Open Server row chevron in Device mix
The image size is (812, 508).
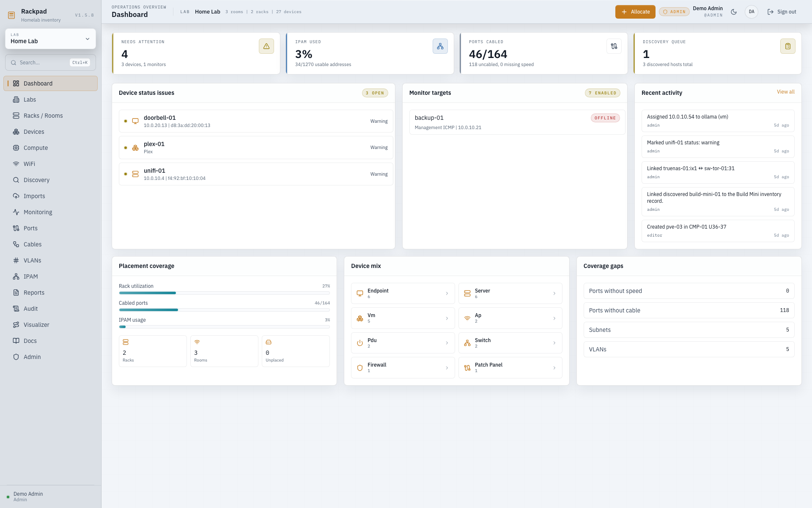pos(554,293)
